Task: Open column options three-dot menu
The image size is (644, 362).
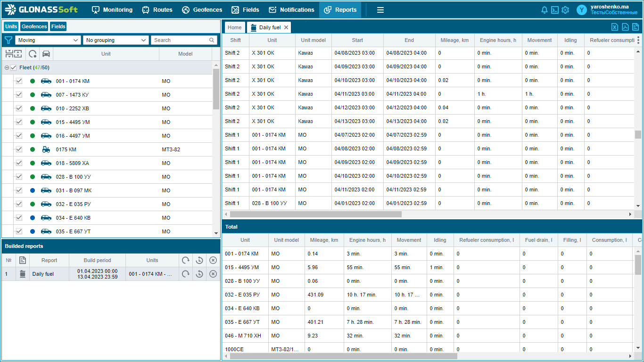Action: 638,41
